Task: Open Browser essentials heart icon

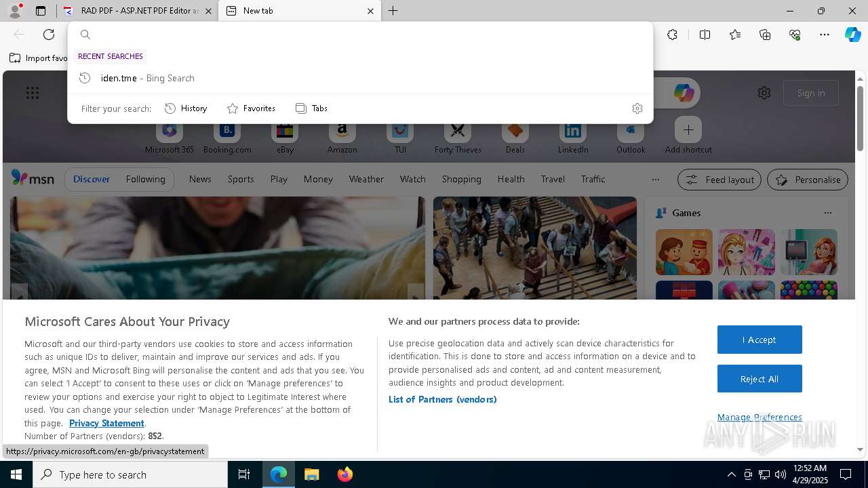Action: [x=795, y=35]
